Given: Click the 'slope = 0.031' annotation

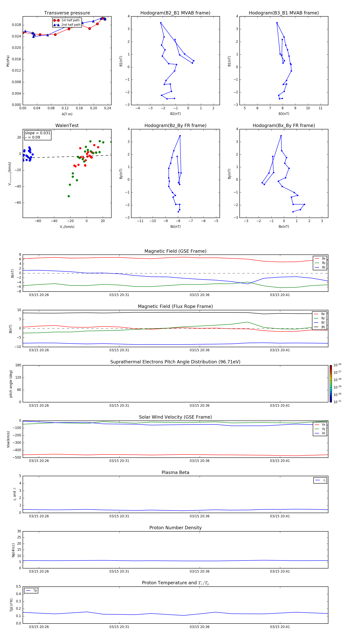Looking at the screenshot, I should click(37, 133).
